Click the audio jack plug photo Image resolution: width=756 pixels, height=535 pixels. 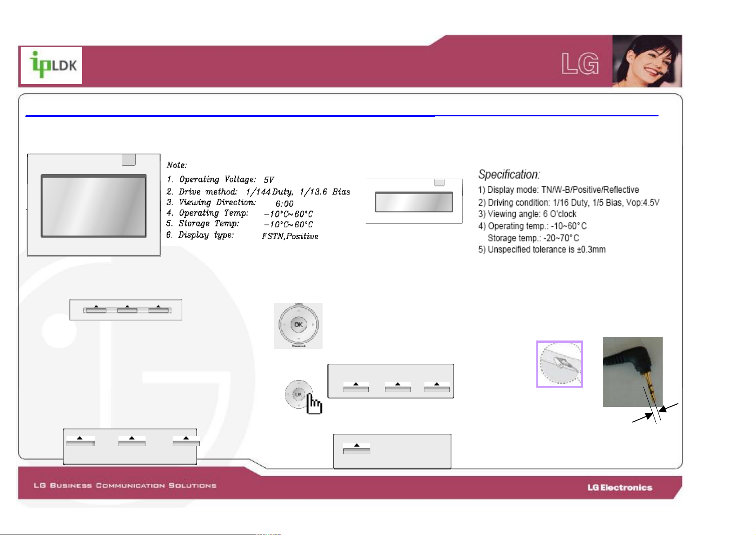[632, 372]
